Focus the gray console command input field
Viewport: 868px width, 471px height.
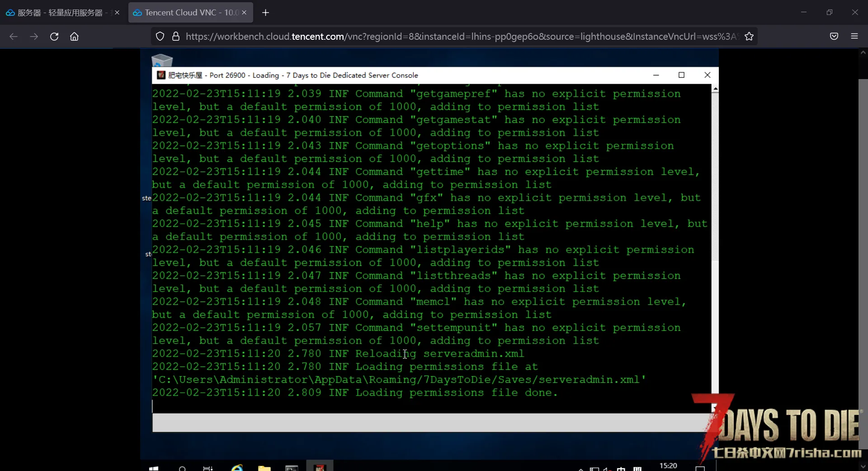tap(429, 423)
